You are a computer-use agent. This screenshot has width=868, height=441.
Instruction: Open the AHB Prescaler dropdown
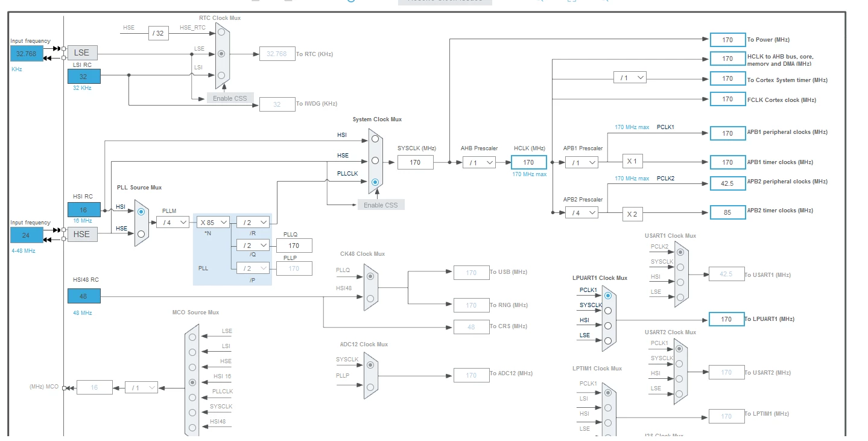(479, 162)
